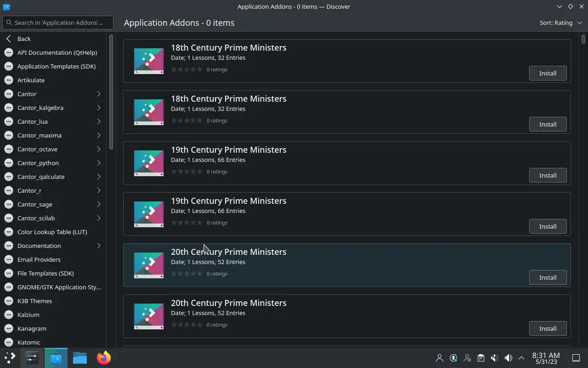588x368 pixels.
Task: Click the plain person tray icon
Action: pyautogui.click(x=440, y=358)
